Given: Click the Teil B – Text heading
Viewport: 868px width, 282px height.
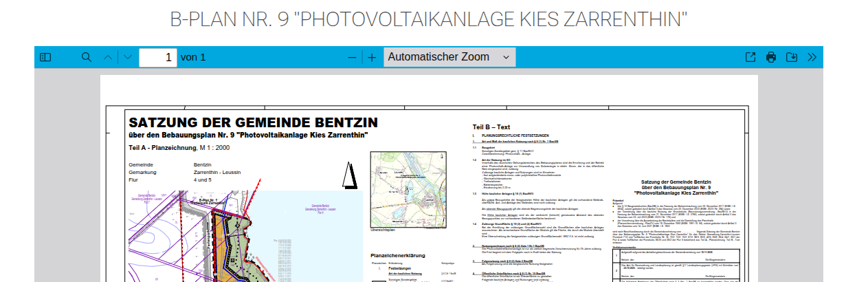Looking at the screenshot, I should tap(491, 127).
